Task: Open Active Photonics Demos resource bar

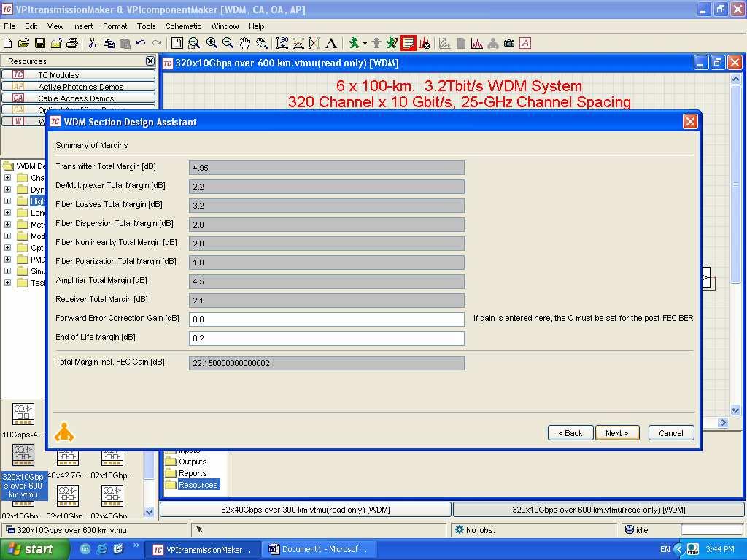Action: [x=78, y=86]
